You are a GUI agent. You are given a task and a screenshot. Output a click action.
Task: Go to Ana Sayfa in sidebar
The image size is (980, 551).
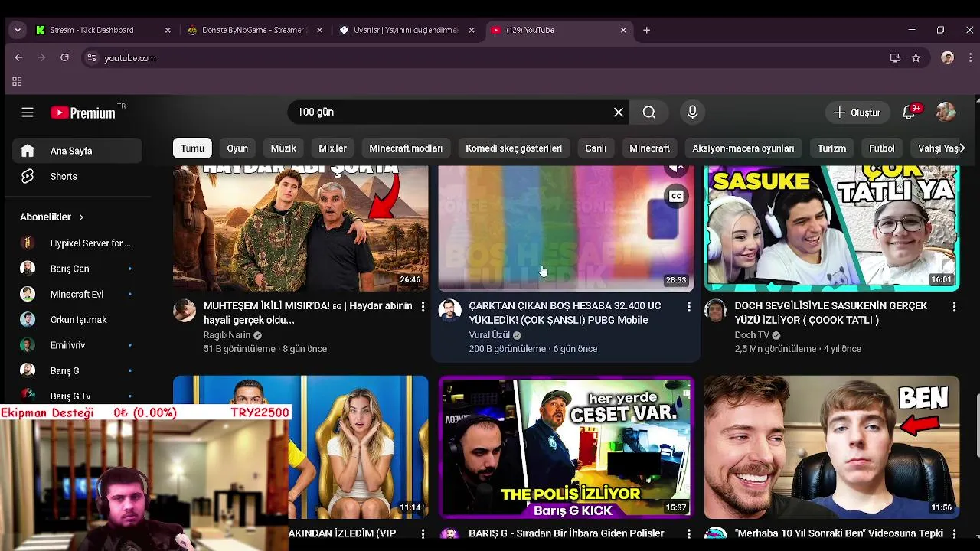[77, 151]
